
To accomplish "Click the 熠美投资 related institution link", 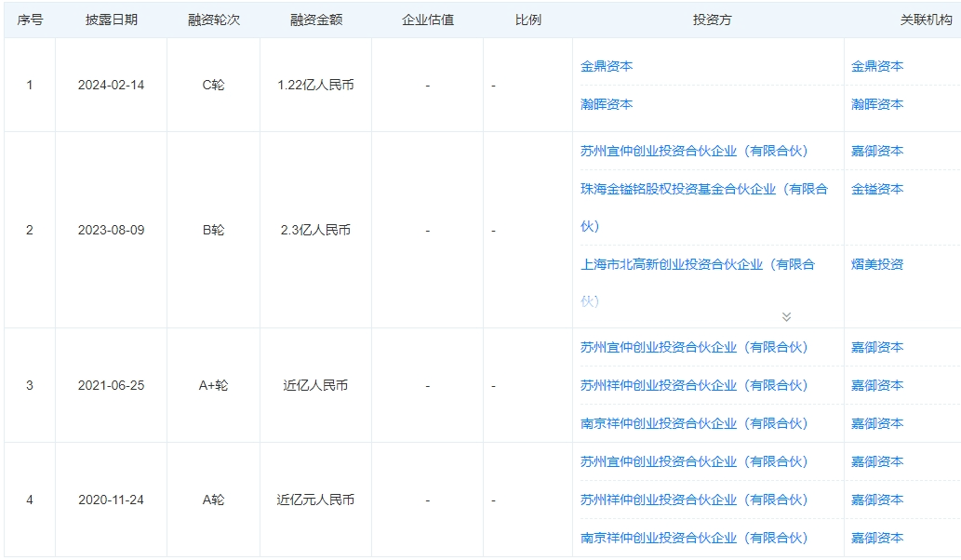I will (876, 264).
